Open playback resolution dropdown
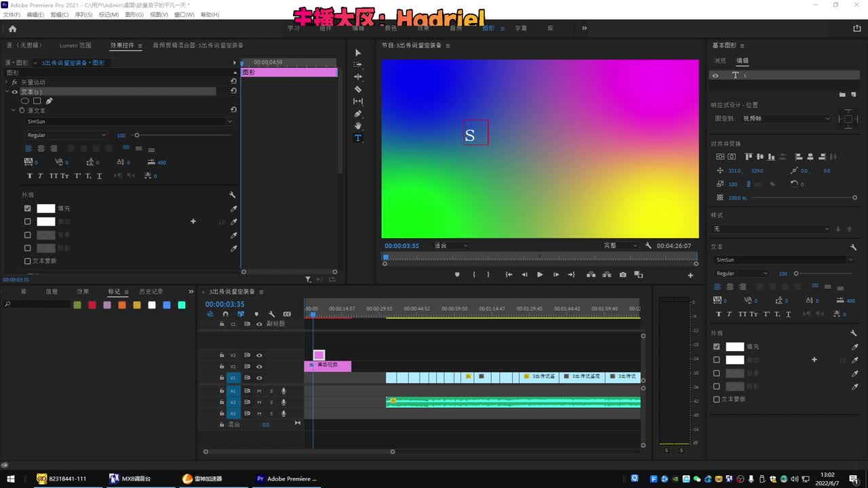Screen dimensions: 868x488 pyautogui.click(x=620, y=246)
